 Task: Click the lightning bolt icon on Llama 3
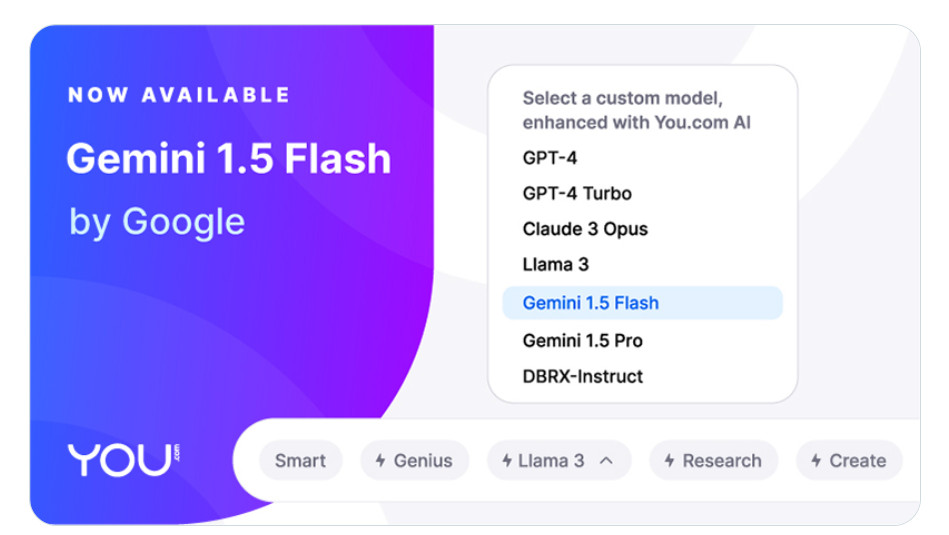coord(507,461)
